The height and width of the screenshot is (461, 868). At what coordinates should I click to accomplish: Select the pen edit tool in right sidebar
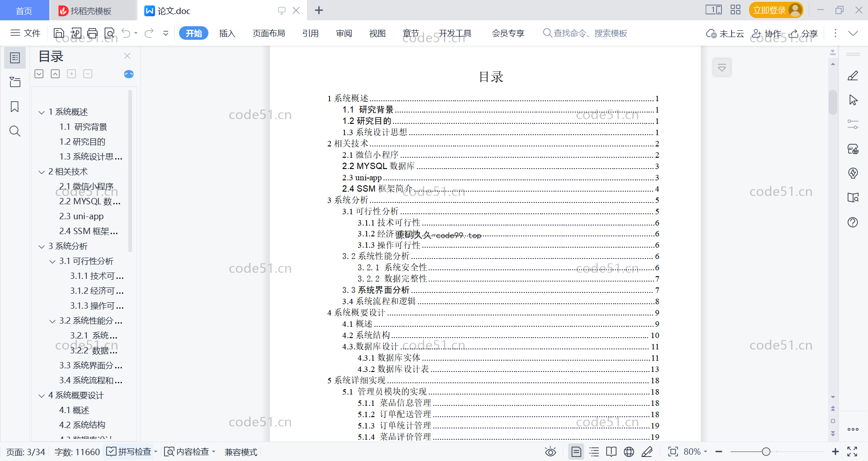[853, 76]
